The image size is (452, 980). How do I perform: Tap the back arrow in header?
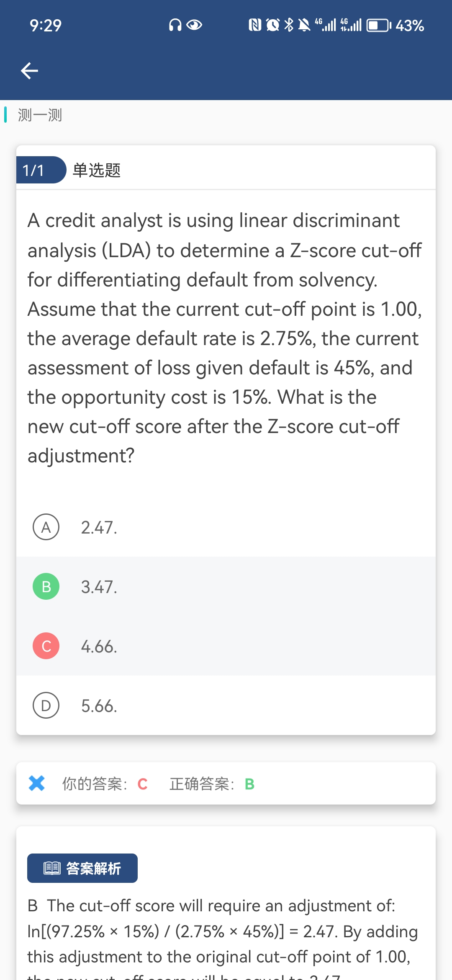click(29, 70)
